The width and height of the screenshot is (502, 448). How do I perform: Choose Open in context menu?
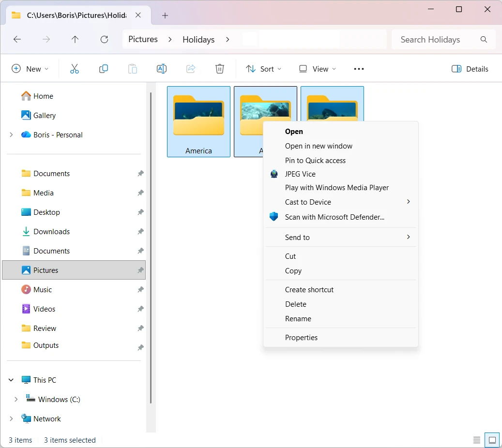(341, 132)
